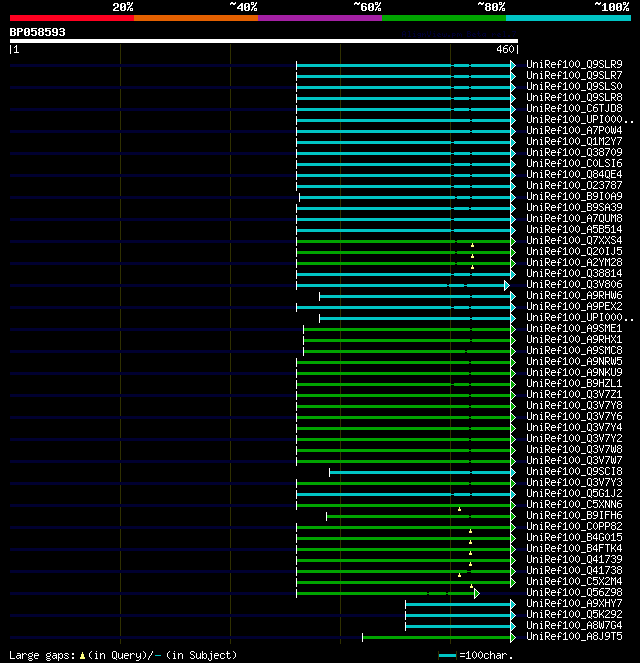640x663 pixels.
Task: Select the UniRef100_Q56Z98 label
Action: tap(574, 592)
